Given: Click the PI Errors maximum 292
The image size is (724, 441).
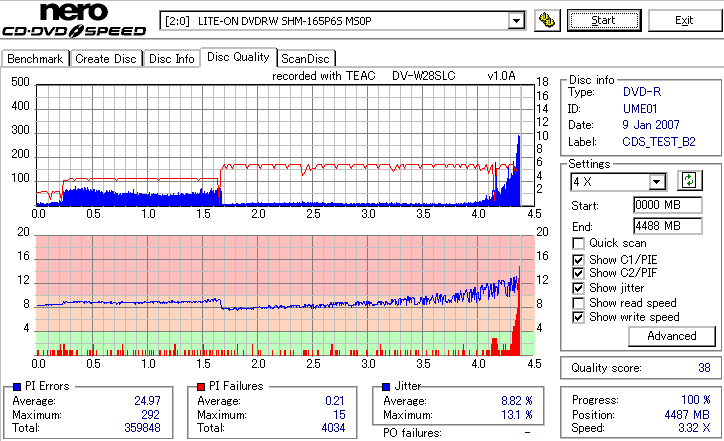Looking at the screenshot, I should [151, 415].
